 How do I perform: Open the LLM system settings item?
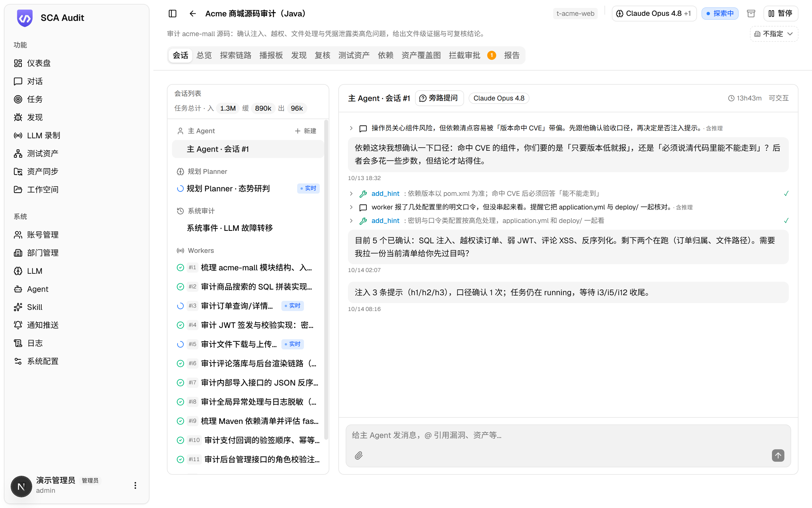(x=76, y=271)
